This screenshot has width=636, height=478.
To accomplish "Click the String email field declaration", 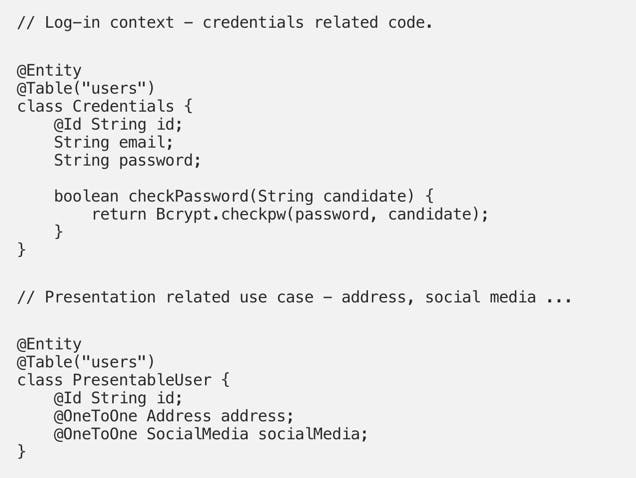I will (113, 143).
